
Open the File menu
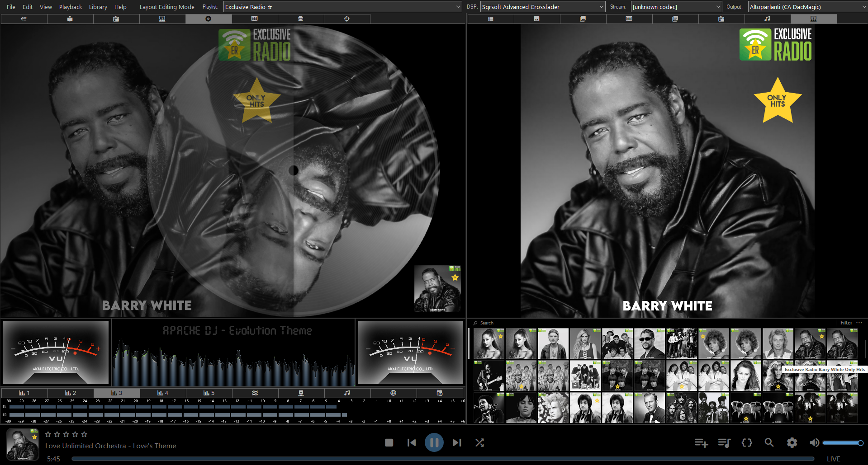point(11,7)
